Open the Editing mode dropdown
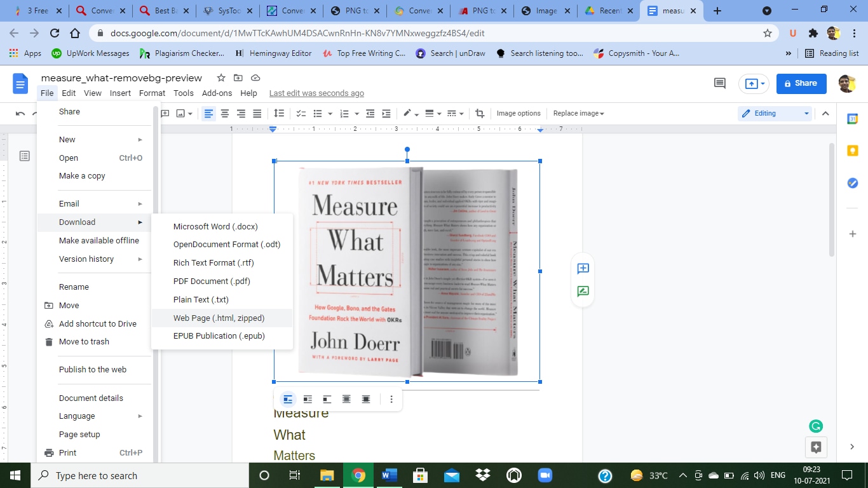 pyautogui.click(x=776, y=114)
